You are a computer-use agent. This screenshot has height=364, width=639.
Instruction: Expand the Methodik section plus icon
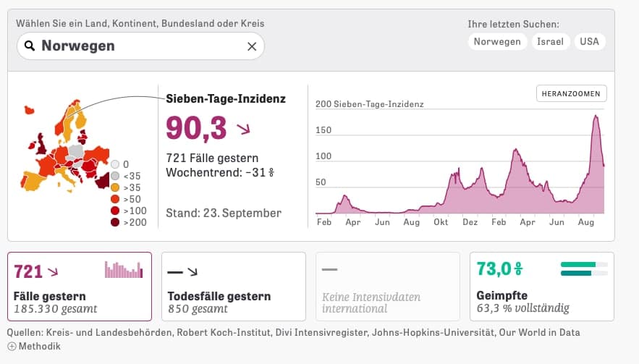[x=12, y=347]
